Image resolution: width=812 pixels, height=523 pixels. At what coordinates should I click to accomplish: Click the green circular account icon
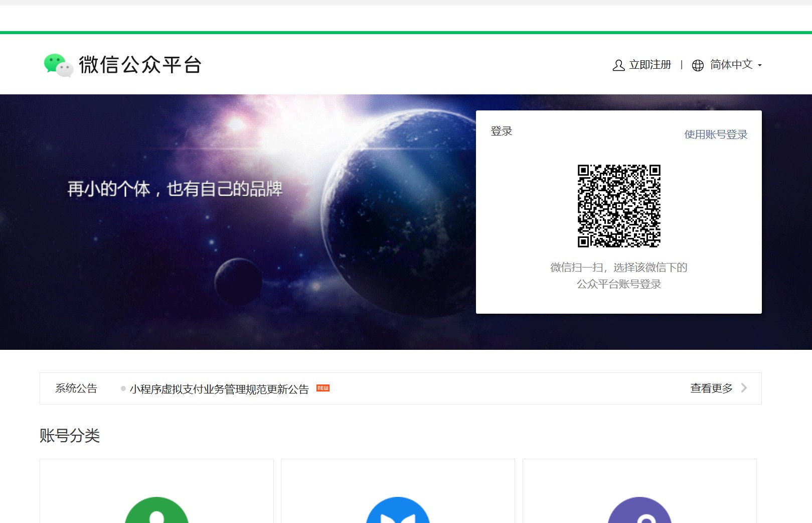coord(156,512)
